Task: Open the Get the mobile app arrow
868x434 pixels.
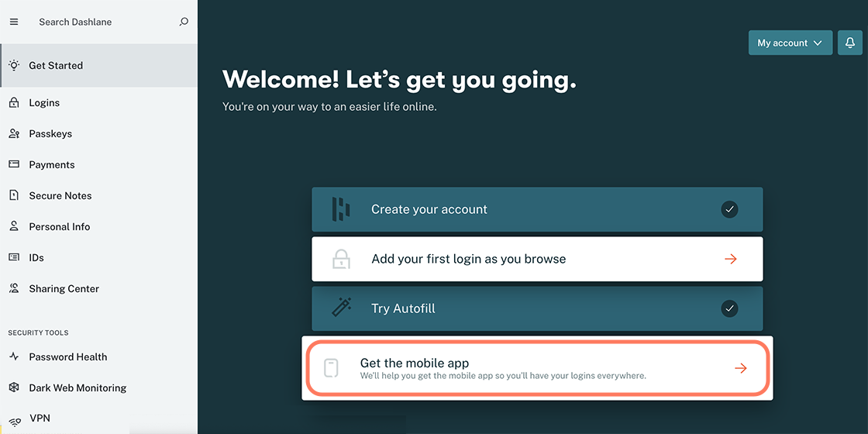Action: click(741, 368)
